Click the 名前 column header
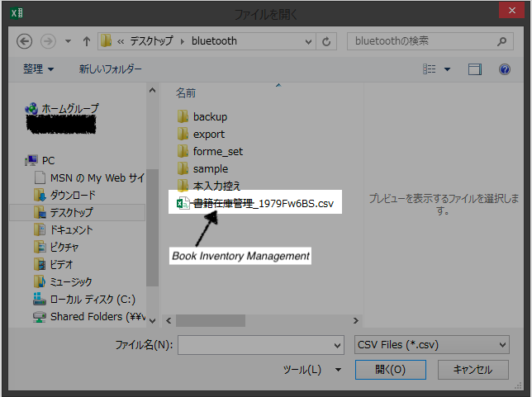The width and height of the screenshot is (532, 397). point(186,93)
